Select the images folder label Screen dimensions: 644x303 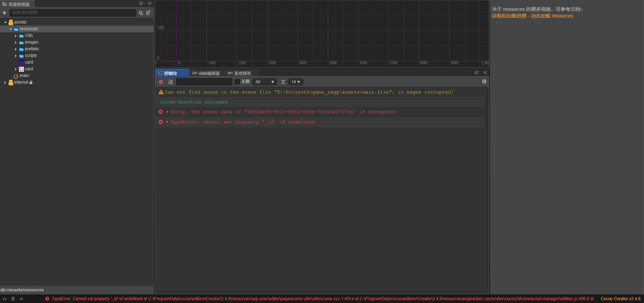click(x=32, y=43)
